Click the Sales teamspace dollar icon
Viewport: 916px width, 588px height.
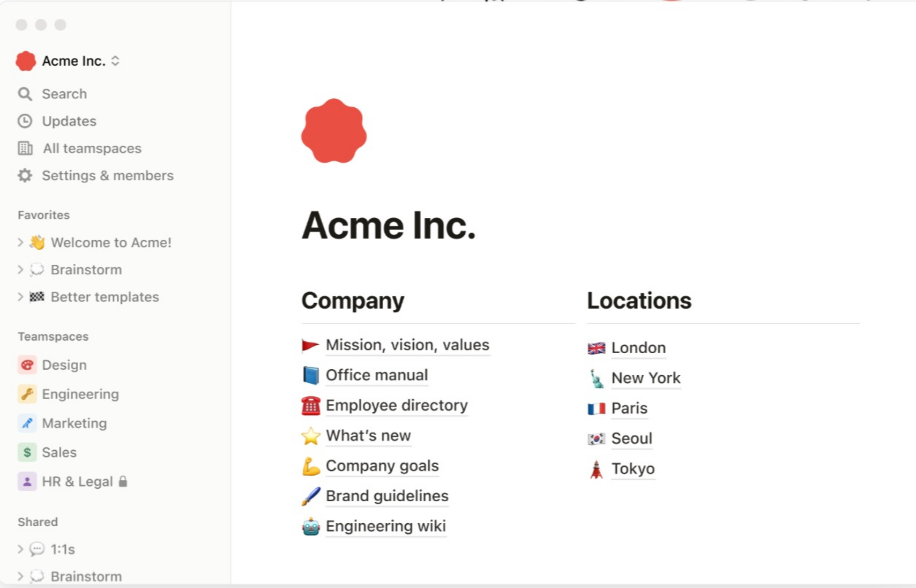coord(27,452)
